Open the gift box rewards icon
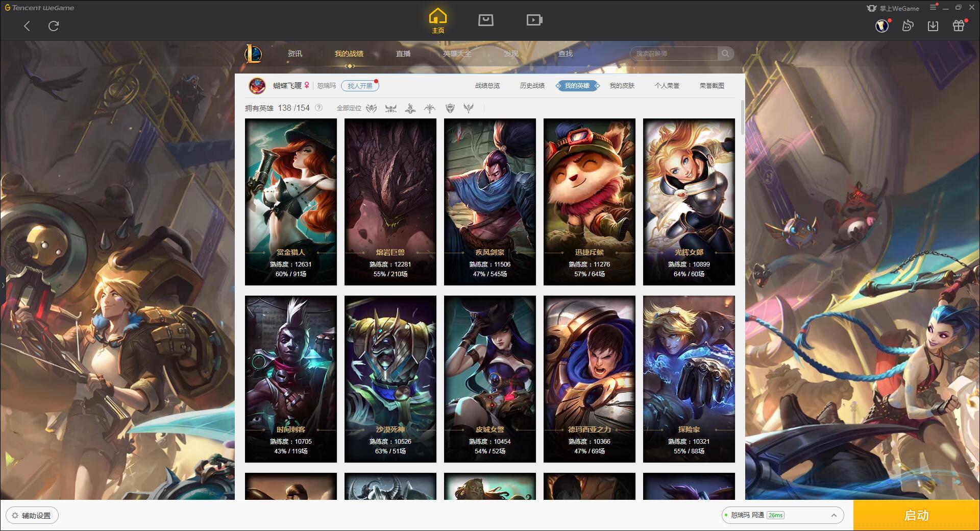 point(959,26)
